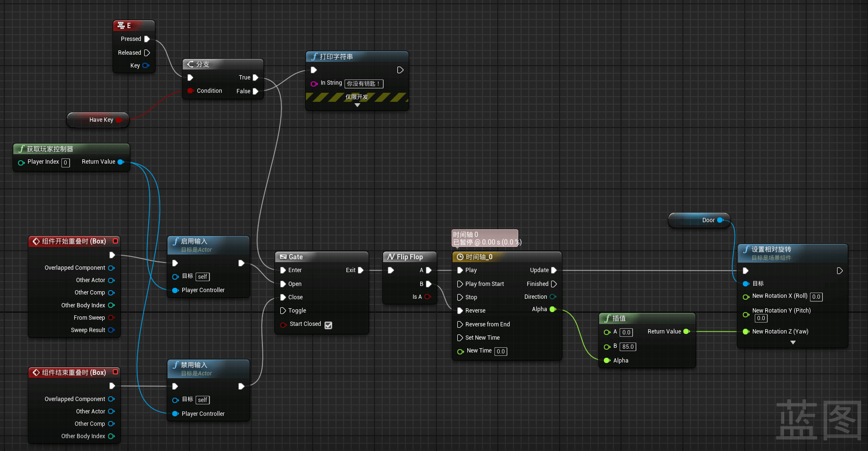Click the Gate node header icon
This screenshot has height=451, width=868.
point(283,257)
